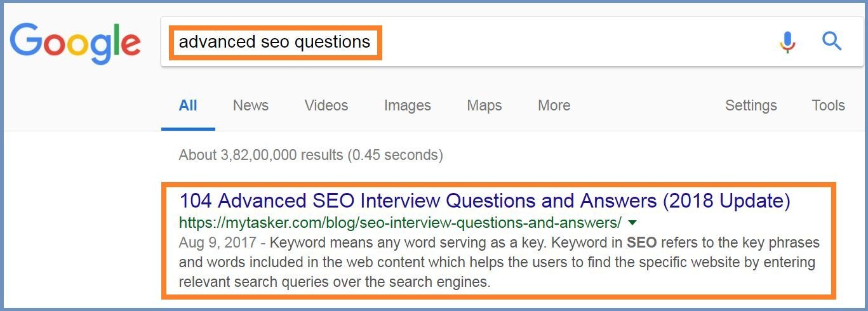This screenshot has height=311, width=868.
Task: Click the bold 'SEO' word in the snippet
Action: 642,243
